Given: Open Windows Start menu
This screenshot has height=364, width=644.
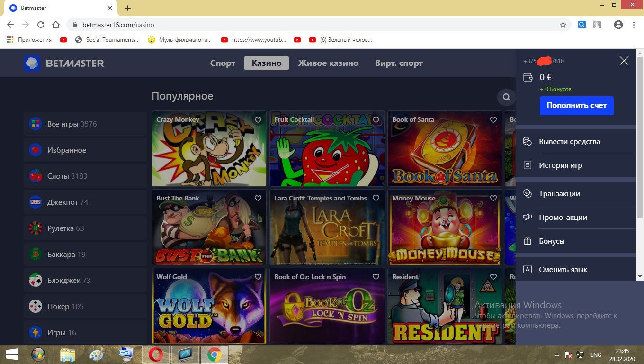Looking at the screenshot, I should [11, 354].
